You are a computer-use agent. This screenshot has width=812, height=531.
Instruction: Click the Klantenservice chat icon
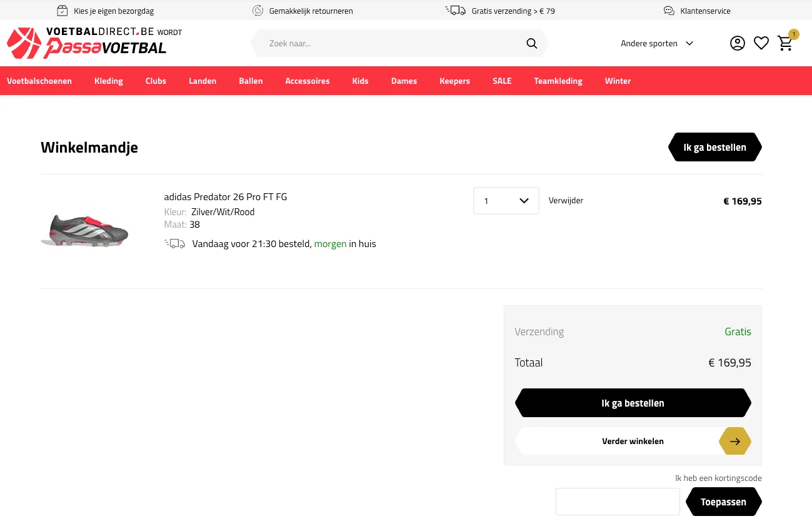coord(668,11)
